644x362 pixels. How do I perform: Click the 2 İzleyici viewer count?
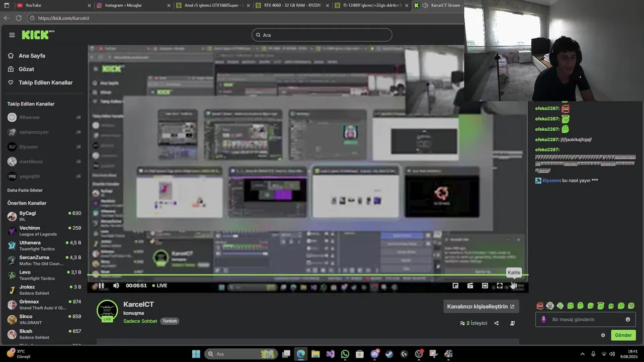[473, 323]
